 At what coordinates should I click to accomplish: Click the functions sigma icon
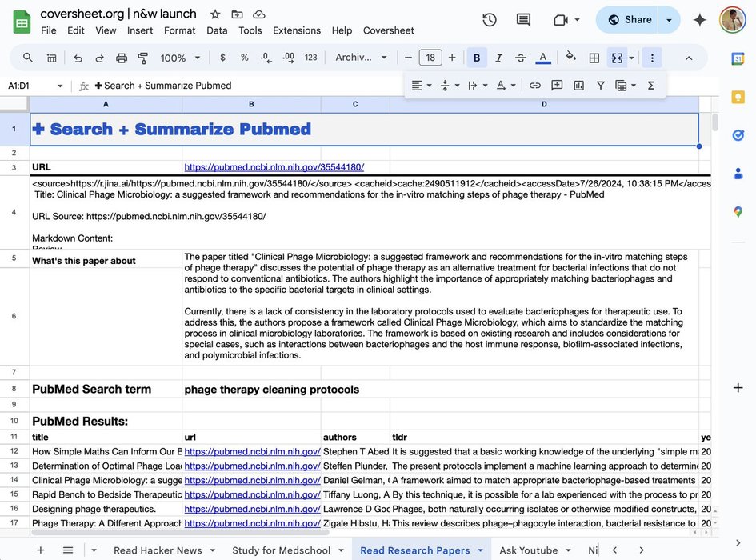650,85
